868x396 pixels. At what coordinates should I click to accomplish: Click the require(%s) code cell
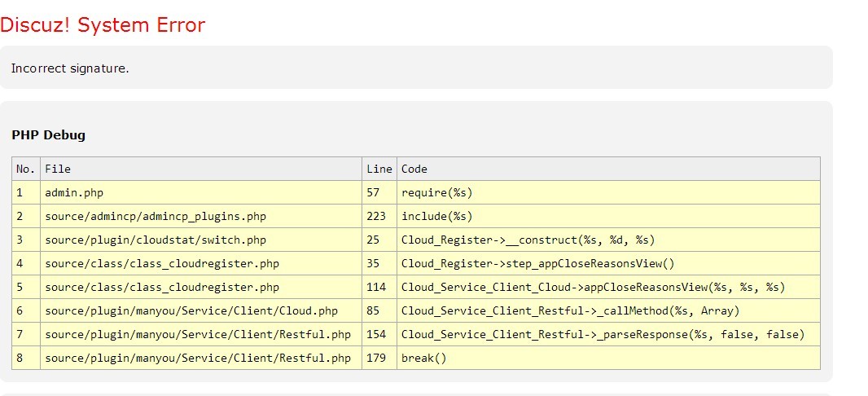[x=436, y=192]
